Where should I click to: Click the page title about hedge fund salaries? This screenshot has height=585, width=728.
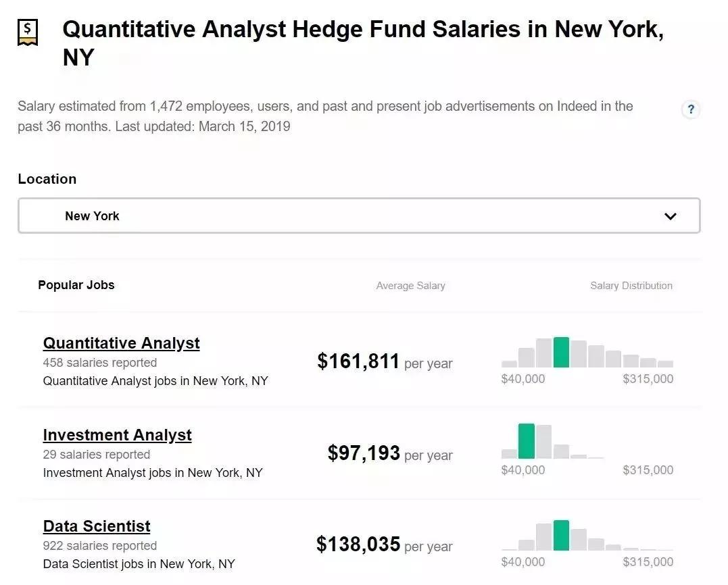[x=363, y=43]
